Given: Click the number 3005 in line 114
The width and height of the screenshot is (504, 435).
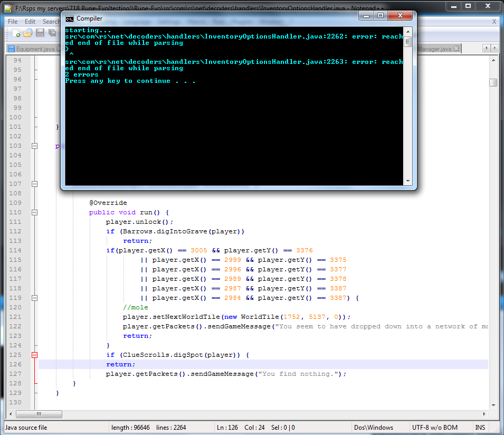Looking at the screenshot, I should [198, 250].
